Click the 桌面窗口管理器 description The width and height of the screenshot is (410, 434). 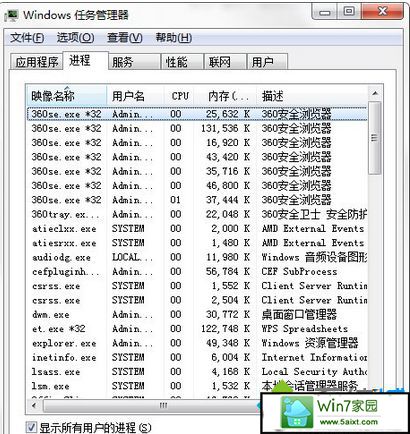point(299,315)
